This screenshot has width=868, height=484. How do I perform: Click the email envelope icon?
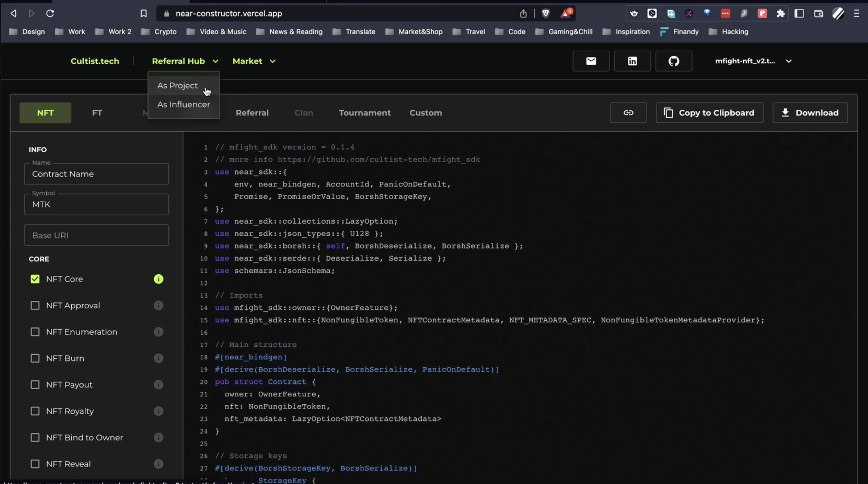click(591, 61)
